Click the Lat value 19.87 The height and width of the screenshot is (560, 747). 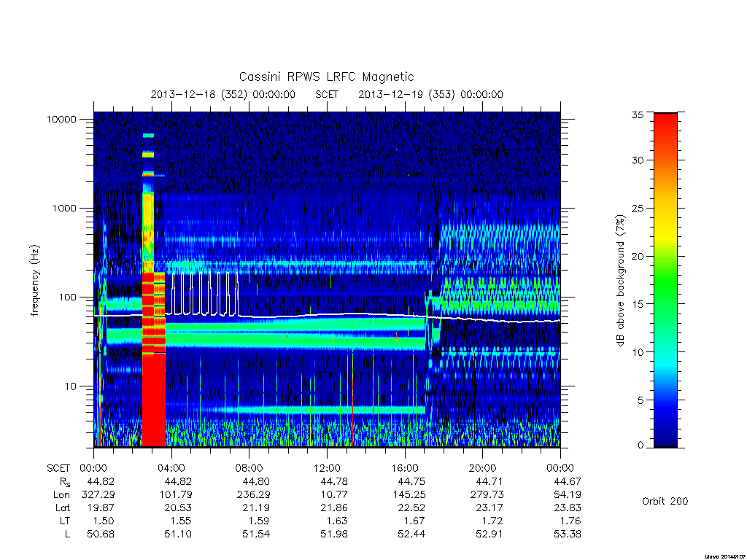pos(101,508)
